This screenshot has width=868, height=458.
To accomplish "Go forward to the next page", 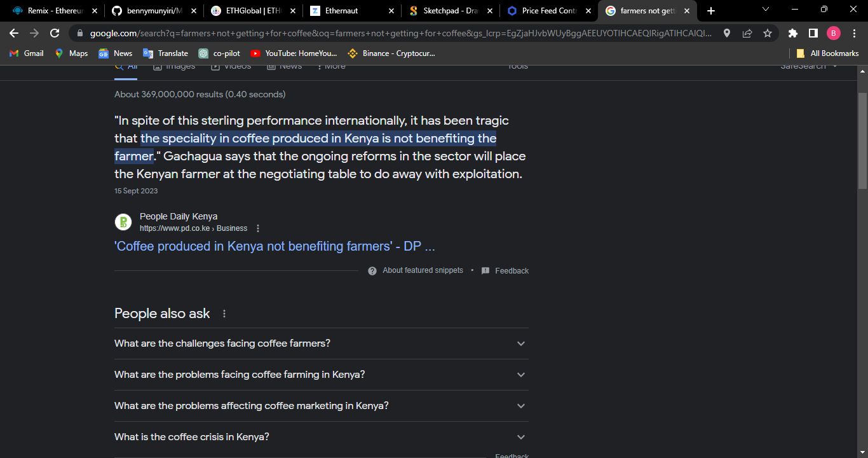I will click(x=34, y=33).
